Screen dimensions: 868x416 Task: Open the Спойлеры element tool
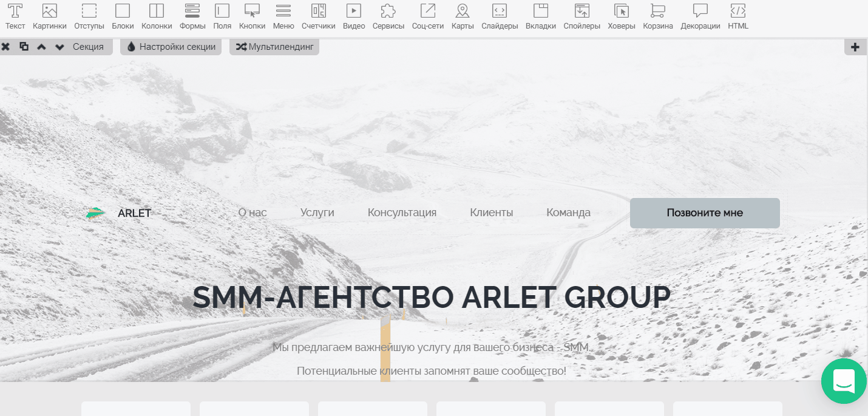click(x=581, y=16)
